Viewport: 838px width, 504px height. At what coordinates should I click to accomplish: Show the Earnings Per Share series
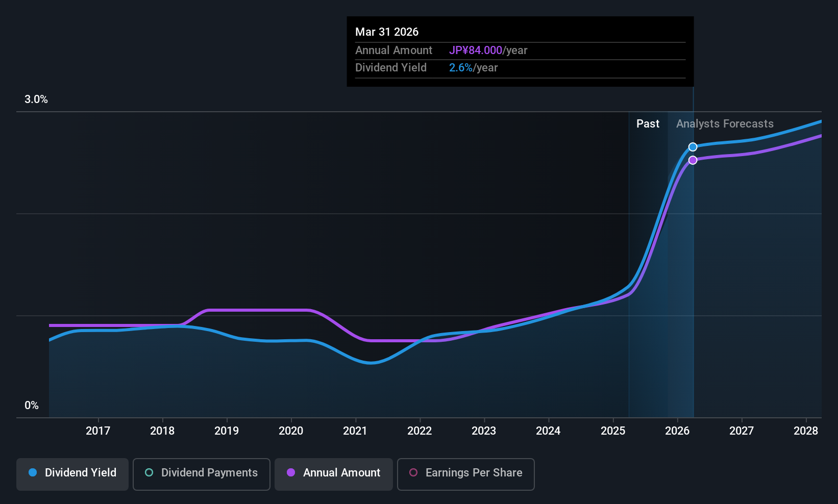(466, 474)
